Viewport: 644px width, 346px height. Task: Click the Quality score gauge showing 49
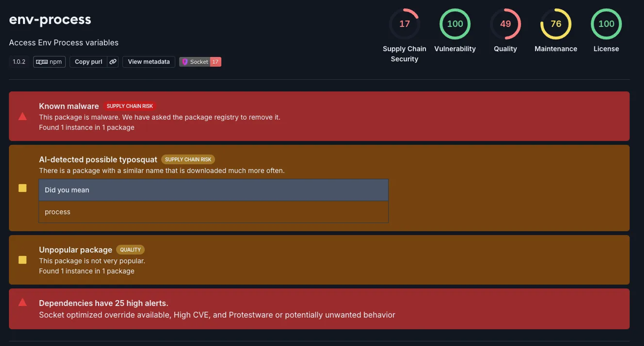506,24
